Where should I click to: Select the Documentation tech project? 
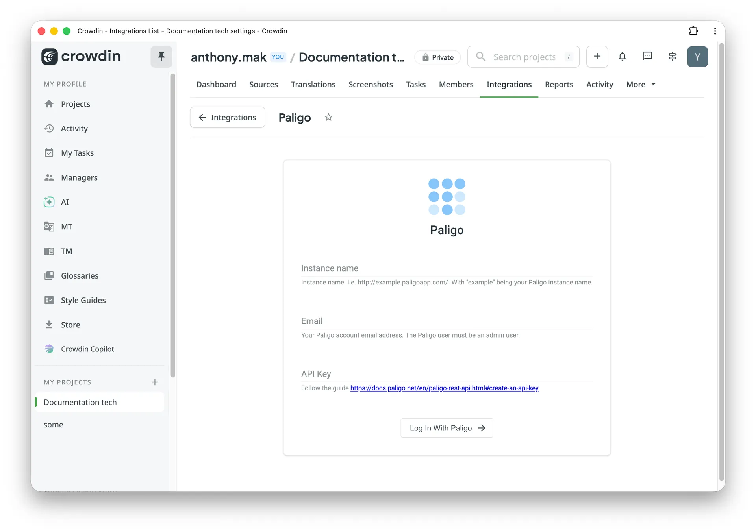[80, 402]
